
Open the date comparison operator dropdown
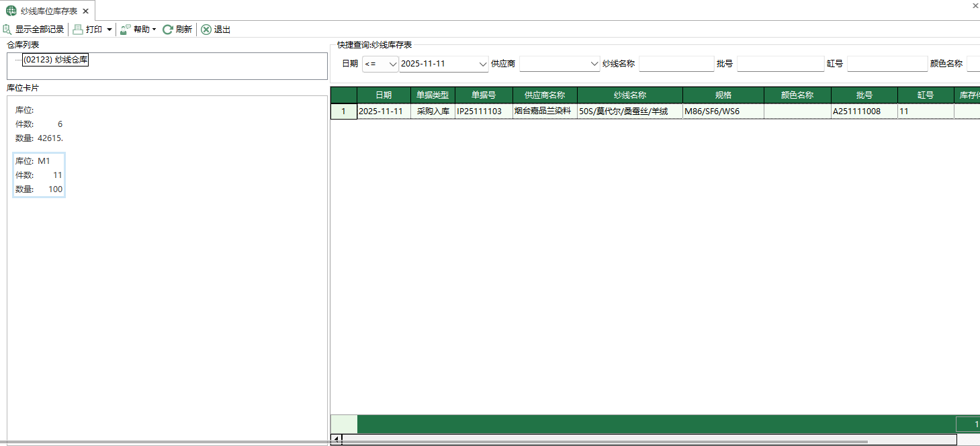click(x=393, y=64)
